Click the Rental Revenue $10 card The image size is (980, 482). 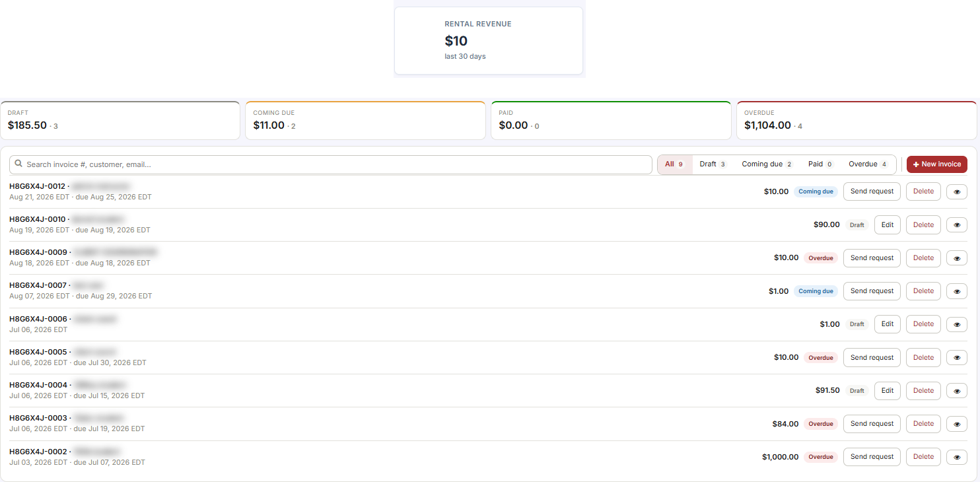click(x=489, y=41)
